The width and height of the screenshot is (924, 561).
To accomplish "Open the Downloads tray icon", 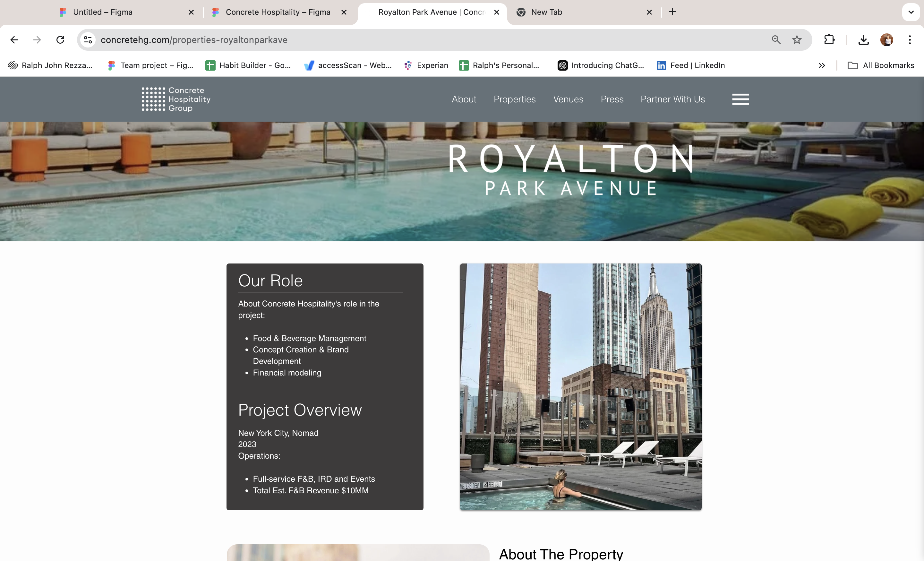I will 863,40.
